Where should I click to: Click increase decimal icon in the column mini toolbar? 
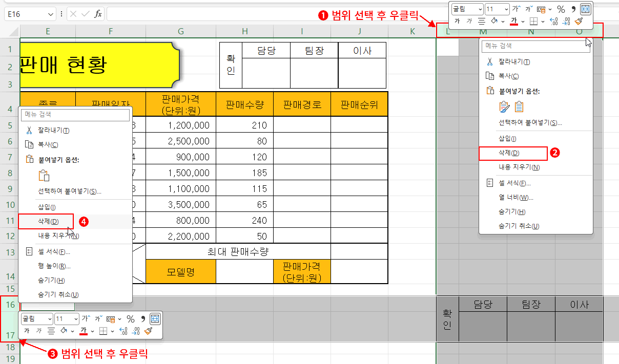(x=554, y=22)
